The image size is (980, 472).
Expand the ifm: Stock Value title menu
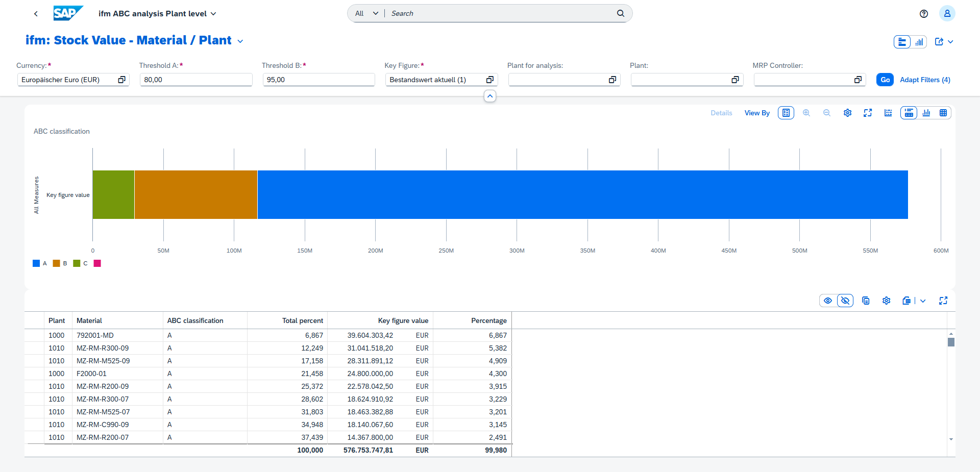tap(240, 40)
